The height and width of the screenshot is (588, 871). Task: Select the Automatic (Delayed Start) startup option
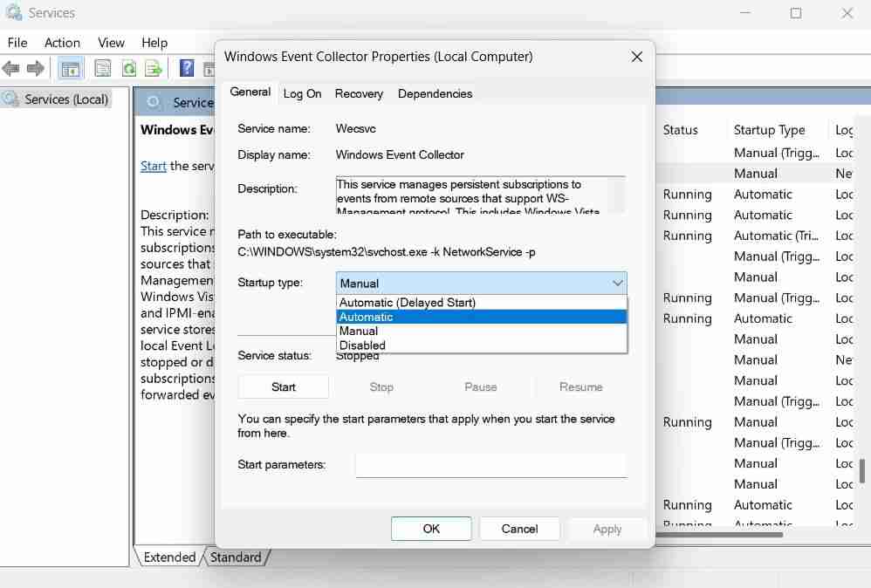pos(407,302)
